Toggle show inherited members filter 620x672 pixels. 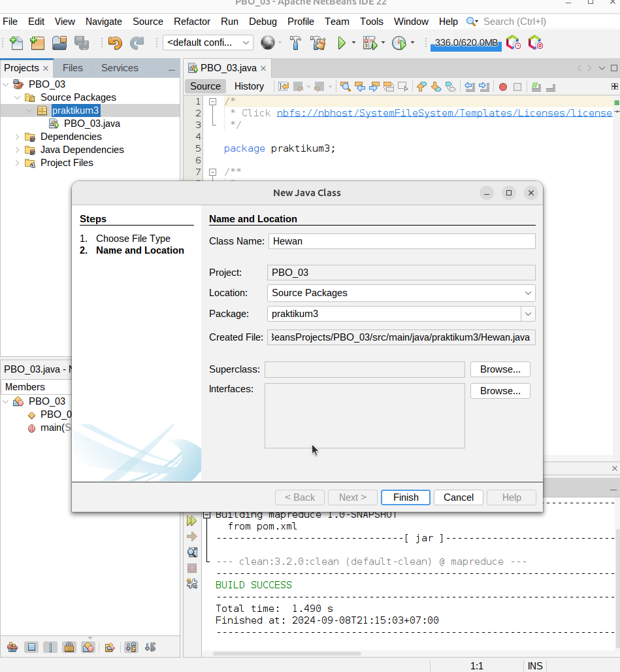tap(12, 647)
